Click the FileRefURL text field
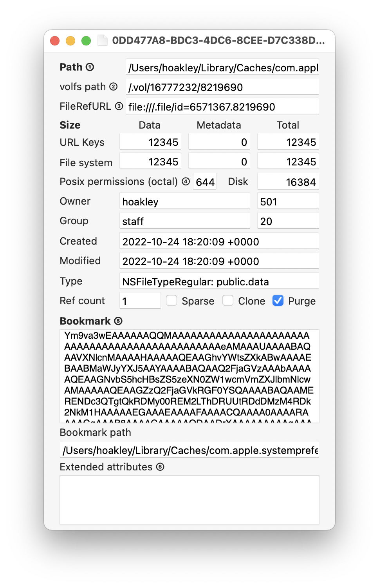Viewport: 379px width, 588px height. [222, 107]
